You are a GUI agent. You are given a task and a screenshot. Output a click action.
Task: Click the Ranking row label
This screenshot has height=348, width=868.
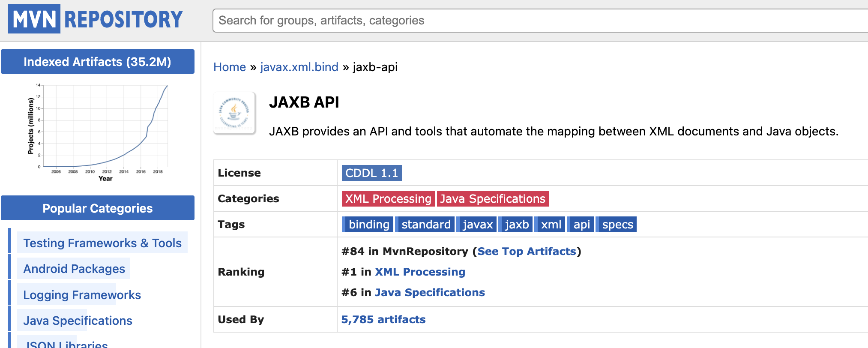click(x=241, y=272)
